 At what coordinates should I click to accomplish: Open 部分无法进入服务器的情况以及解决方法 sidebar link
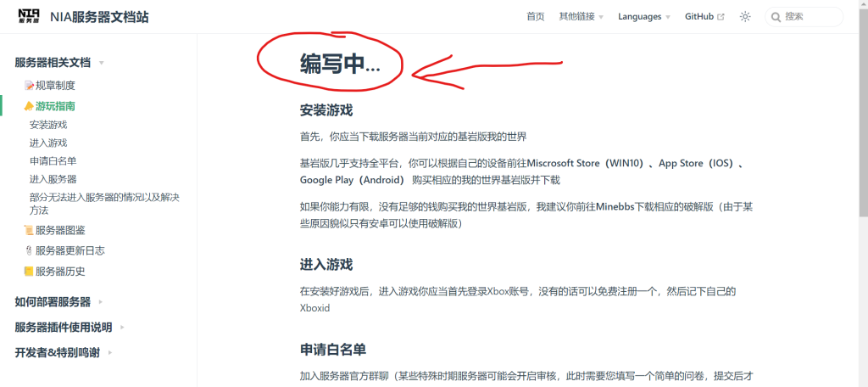pos(104,204)
